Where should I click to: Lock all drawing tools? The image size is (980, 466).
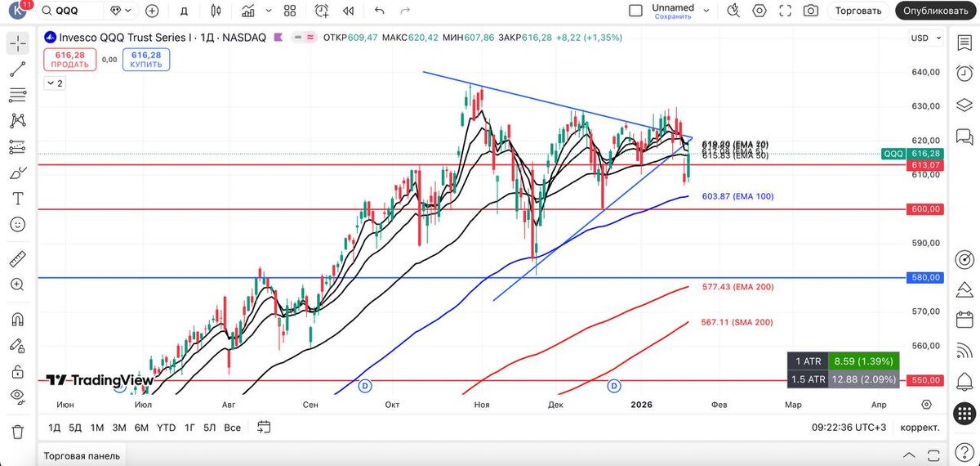tap(18, 371)
